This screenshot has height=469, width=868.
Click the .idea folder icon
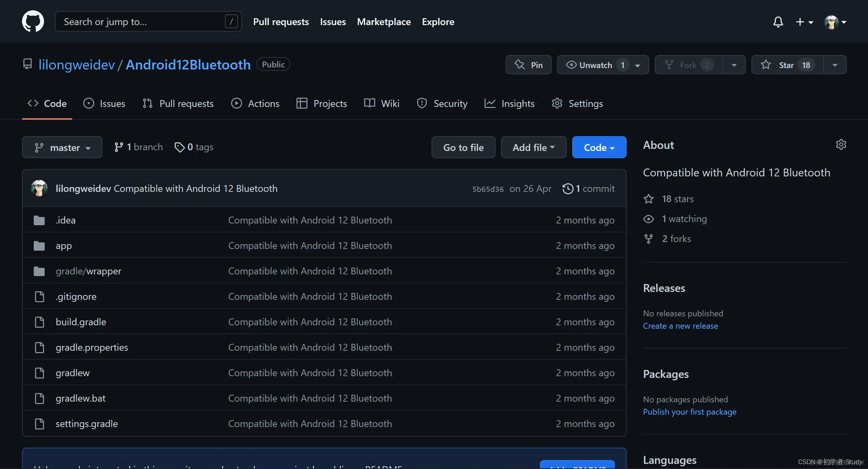coord(39,220)
